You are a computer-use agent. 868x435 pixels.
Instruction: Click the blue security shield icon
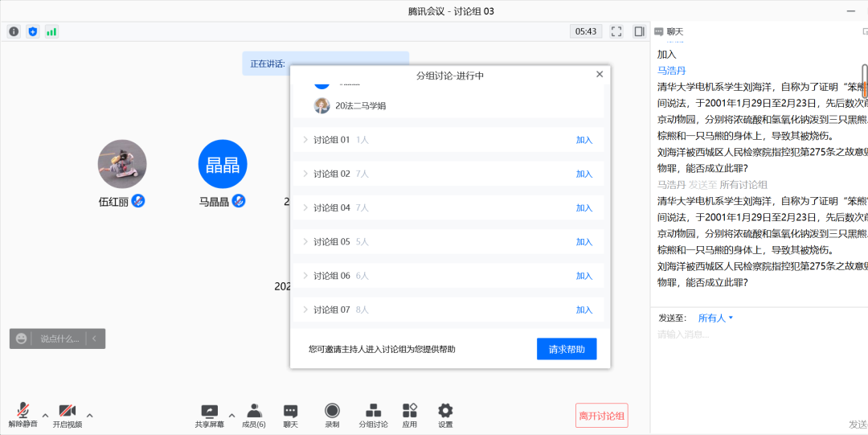[x=33, y=31]
